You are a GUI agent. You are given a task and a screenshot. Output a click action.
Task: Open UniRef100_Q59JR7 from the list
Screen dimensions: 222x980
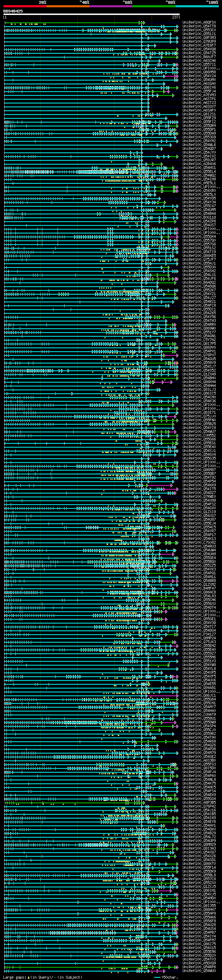point(199,160)
